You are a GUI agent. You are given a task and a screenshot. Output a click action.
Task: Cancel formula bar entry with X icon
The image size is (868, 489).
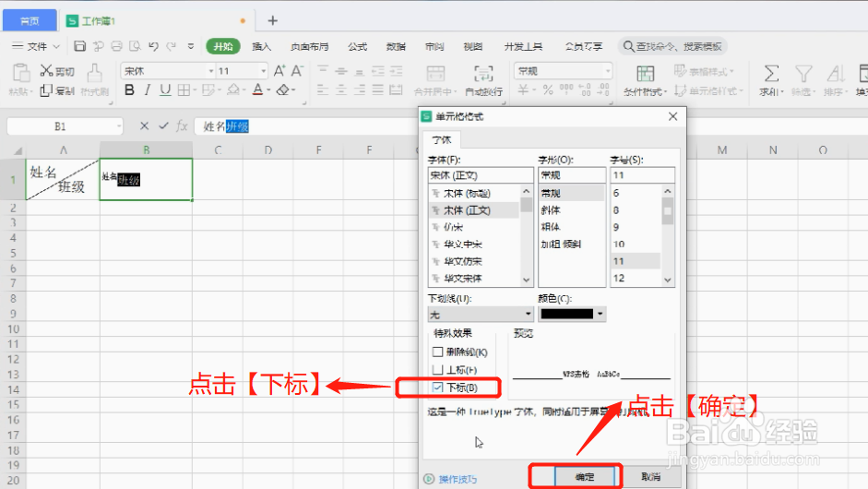point(145,126)
